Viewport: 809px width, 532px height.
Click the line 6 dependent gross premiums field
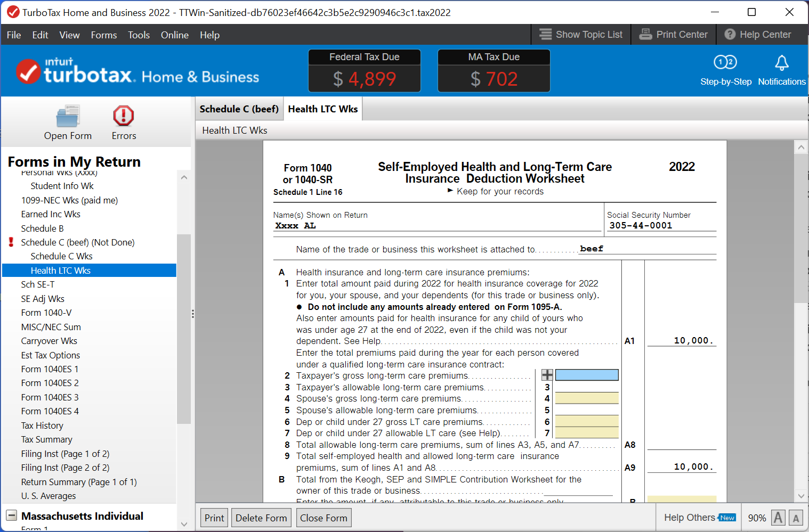click(587, 421)
